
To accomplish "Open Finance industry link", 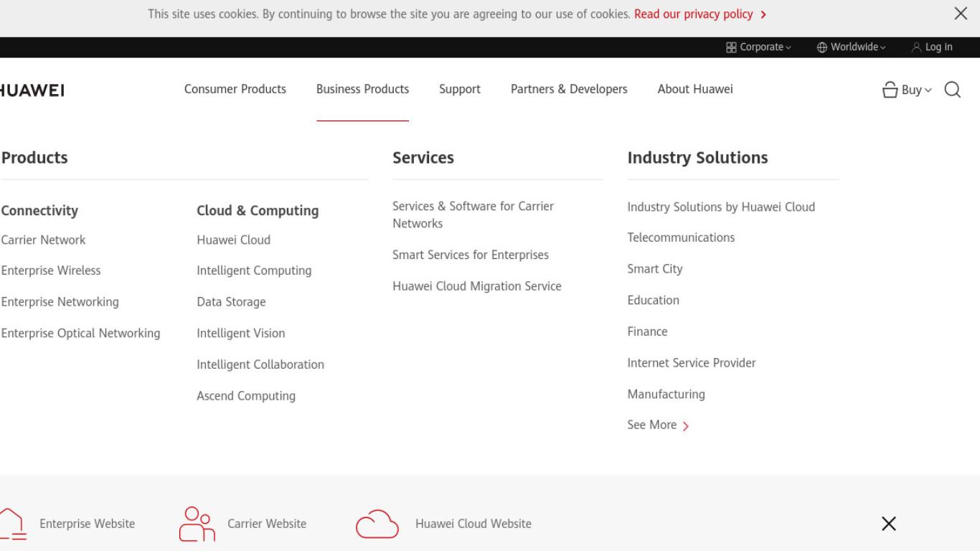I will tap(648, 332).
